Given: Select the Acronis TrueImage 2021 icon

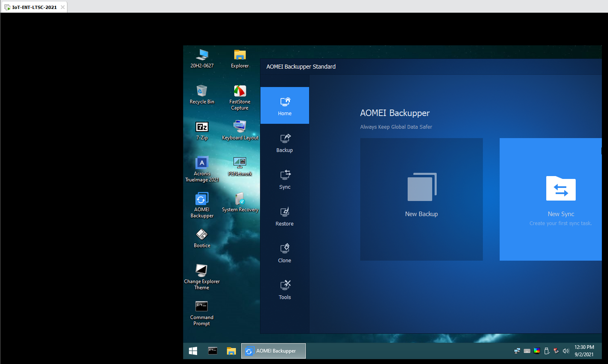Looking at the screenshot, I should [202, 169].
